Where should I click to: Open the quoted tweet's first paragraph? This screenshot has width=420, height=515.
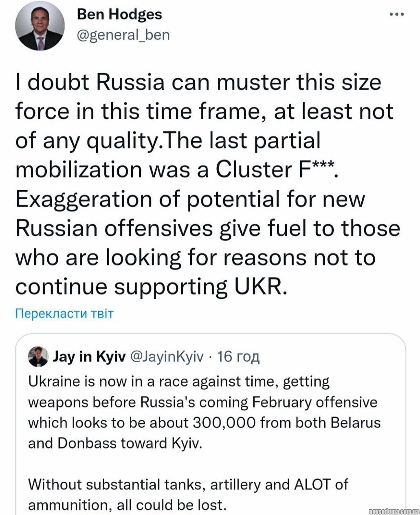click(x=204, y=412)
